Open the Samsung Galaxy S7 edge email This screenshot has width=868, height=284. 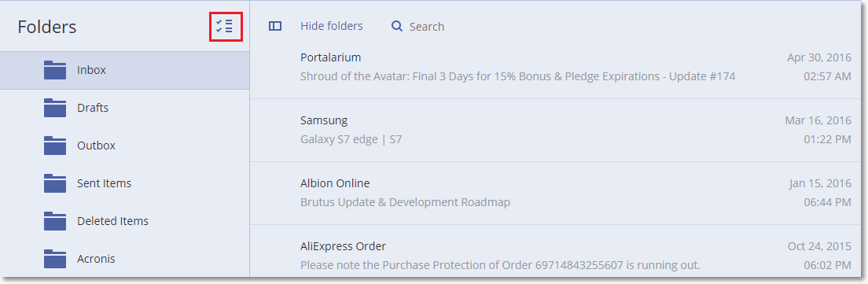(559, 130)
